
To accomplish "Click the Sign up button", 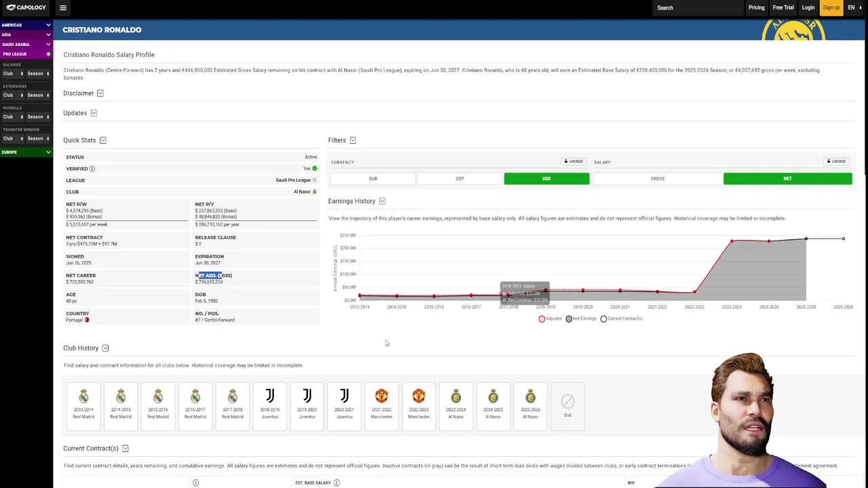I will click(x=831, y=7).
